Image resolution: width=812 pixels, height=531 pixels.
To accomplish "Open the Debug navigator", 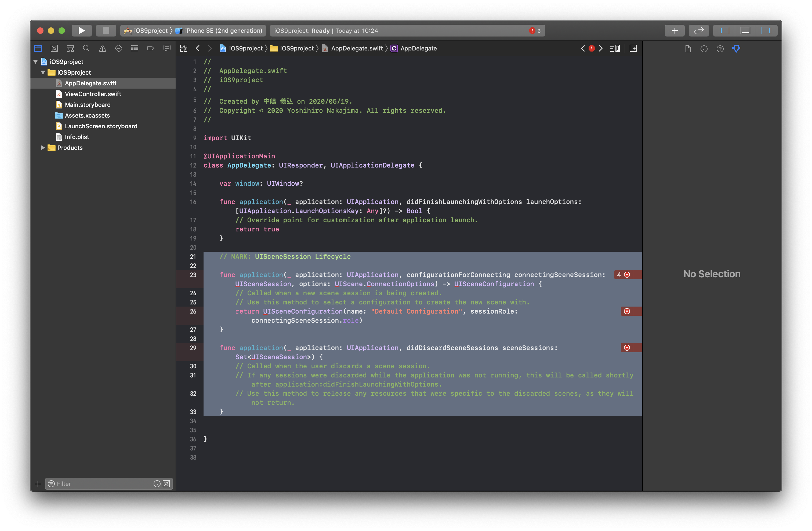I will click(x=135, y=48).
